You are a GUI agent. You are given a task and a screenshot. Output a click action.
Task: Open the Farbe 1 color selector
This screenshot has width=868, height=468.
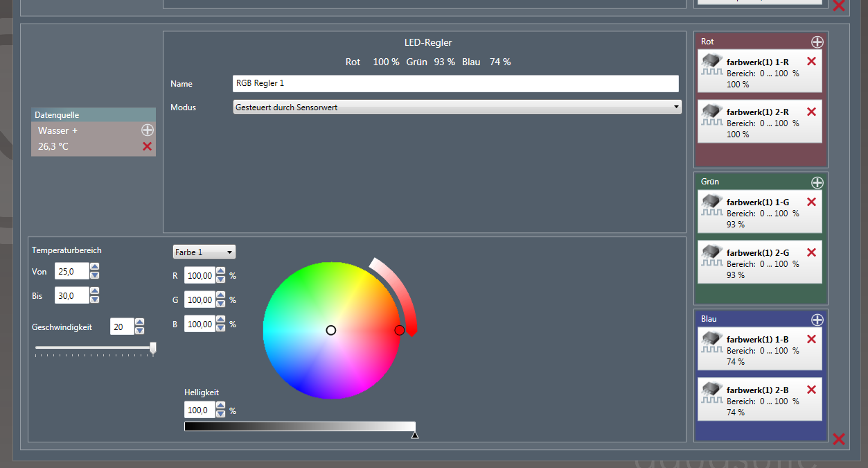pos(204,252)
